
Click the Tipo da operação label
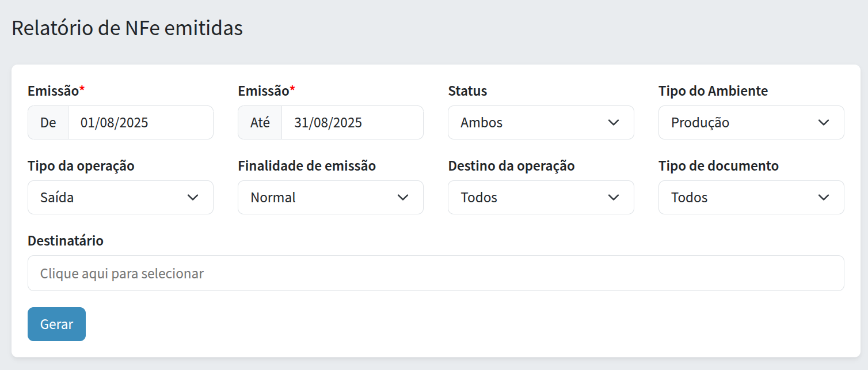tap(81, 166)
